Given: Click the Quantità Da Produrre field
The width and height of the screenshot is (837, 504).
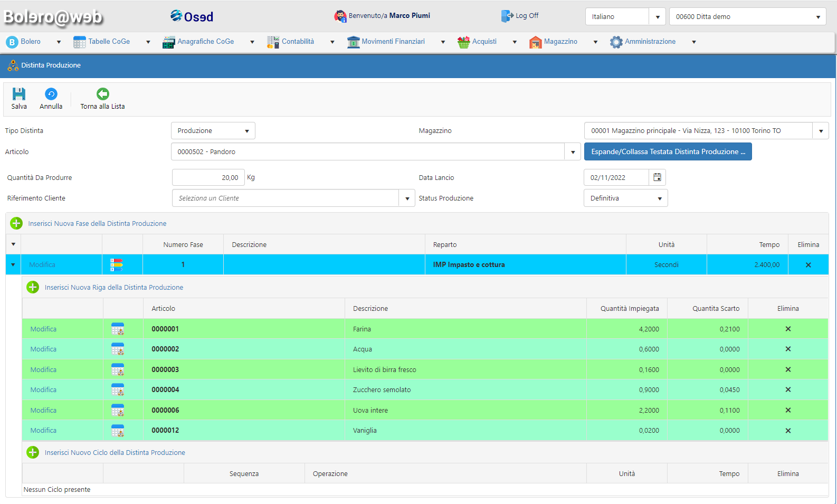Looking at the screenshot, I should [x=208, y=178].
